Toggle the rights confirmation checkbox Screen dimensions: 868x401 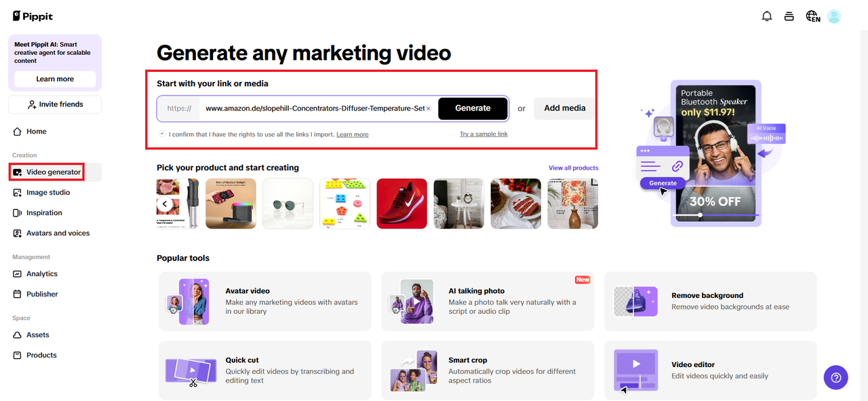[x=161, y=134]
